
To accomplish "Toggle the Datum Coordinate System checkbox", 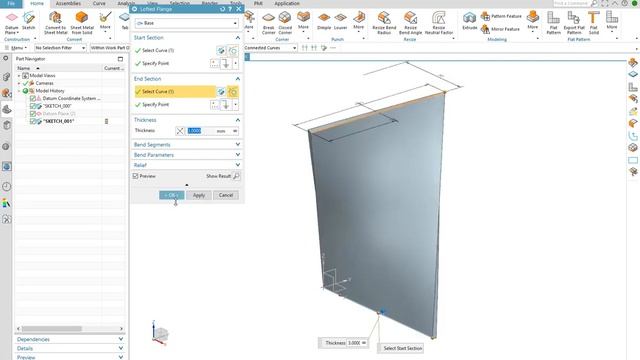I will pos(33,98).
